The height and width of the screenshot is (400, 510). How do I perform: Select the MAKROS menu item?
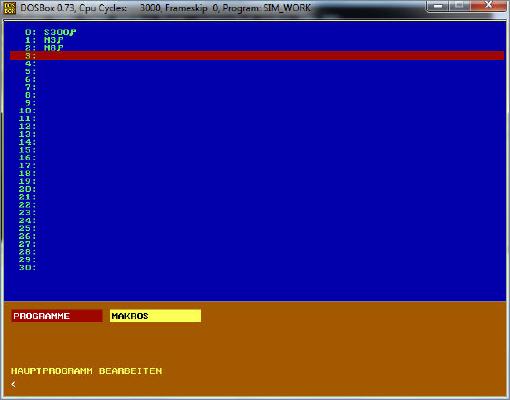[155, 316]
